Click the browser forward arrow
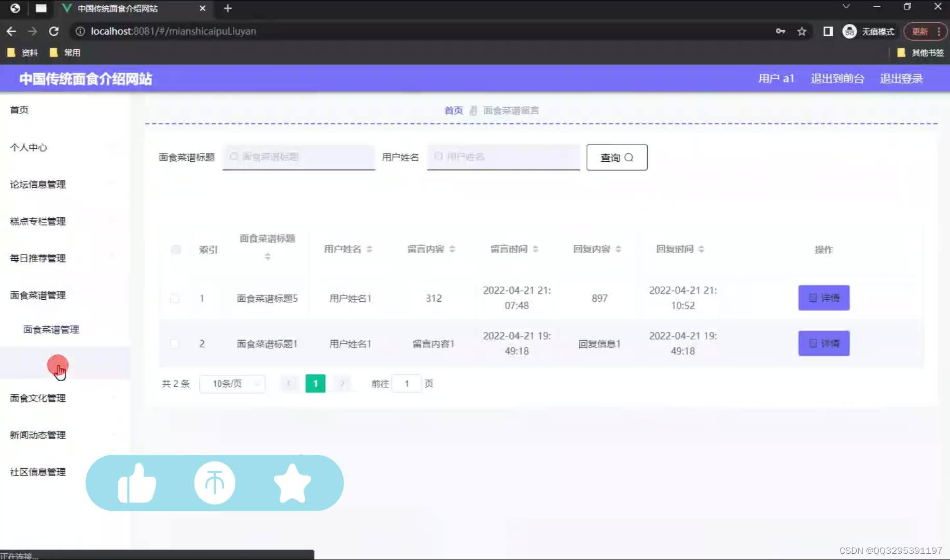950x560 pixels. (33, 31)
